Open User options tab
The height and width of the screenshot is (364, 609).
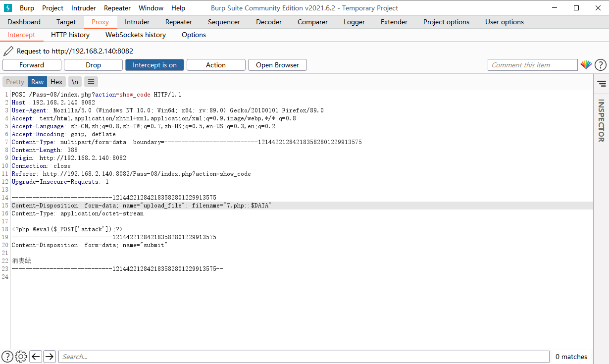[x=505, y=22]
